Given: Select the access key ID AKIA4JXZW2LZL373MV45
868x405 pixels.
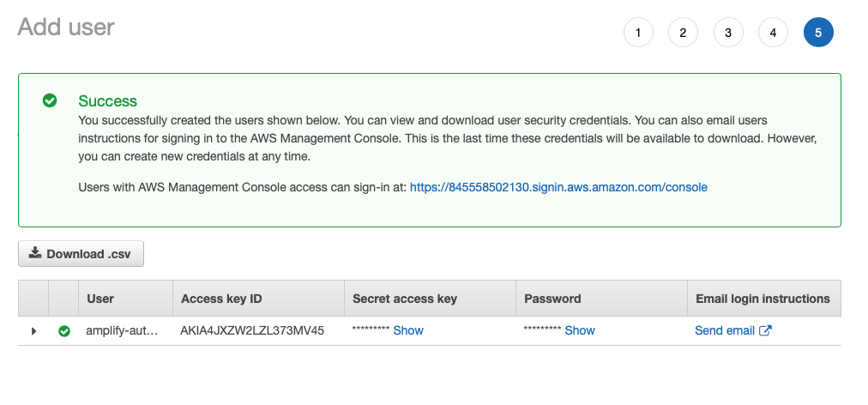Looking at the screenshot, I should 252,330.
